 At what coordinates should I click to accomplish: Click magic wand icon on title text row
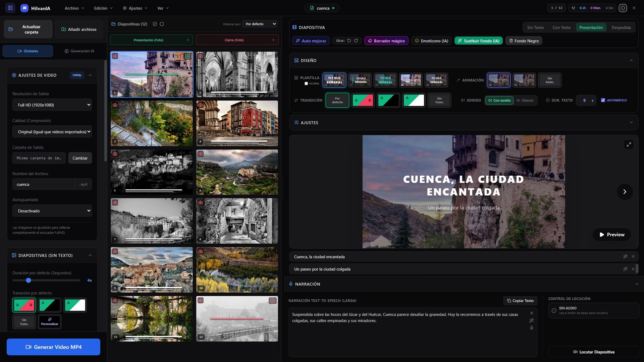[625, 256]
